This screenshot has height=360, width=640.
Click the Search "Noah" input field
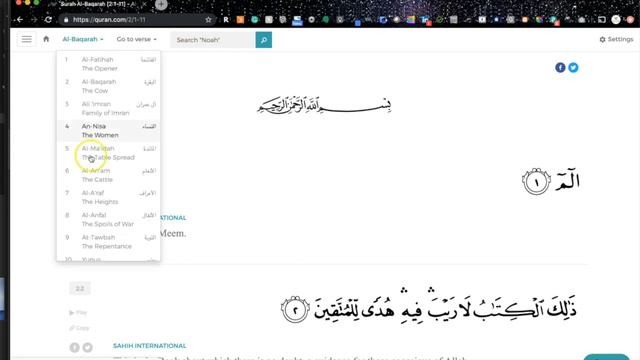tap(213, 40)
